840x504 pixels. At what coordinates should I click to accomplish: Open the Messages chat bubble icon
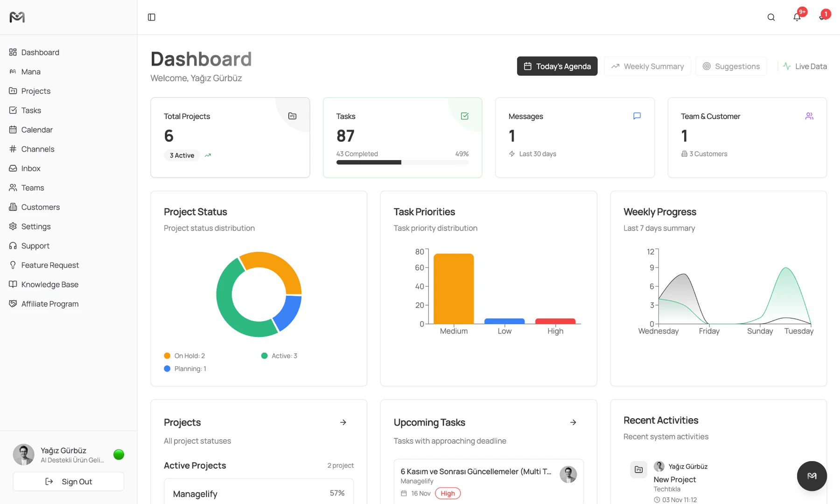click(x=637, y=116)
